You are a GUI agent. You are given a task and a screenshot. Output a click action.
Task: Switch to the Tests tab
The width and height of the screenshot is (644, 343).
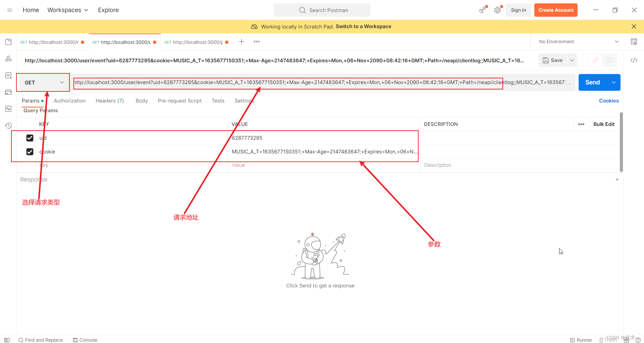point(218,101)
